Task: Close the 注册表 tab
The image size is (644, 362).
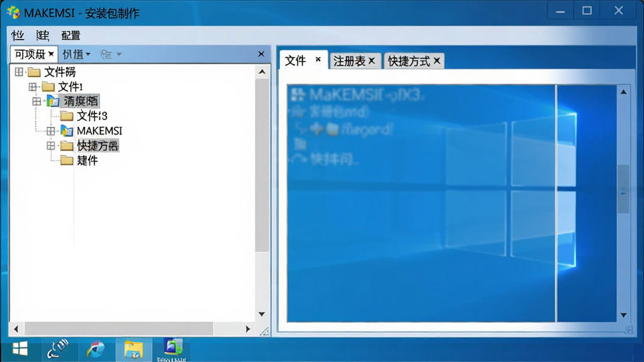Action: pyautogui.click(x=372, y=61)
